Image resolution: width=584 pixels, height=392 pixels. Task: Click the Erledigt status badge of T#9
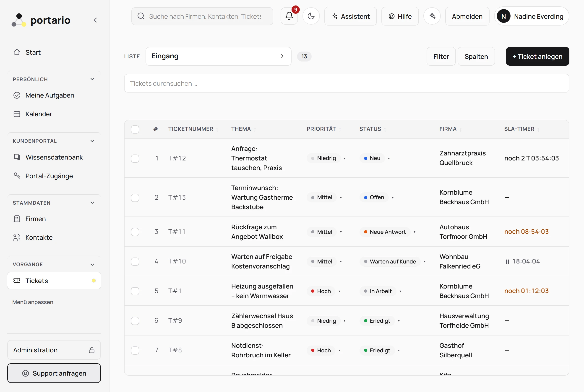377,321
